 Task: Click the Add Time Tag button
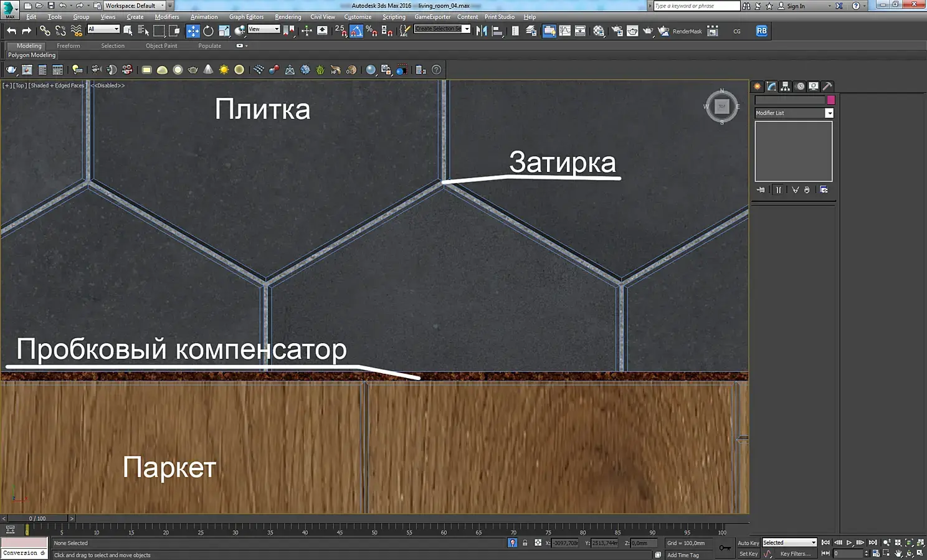[x=683, y=555]
